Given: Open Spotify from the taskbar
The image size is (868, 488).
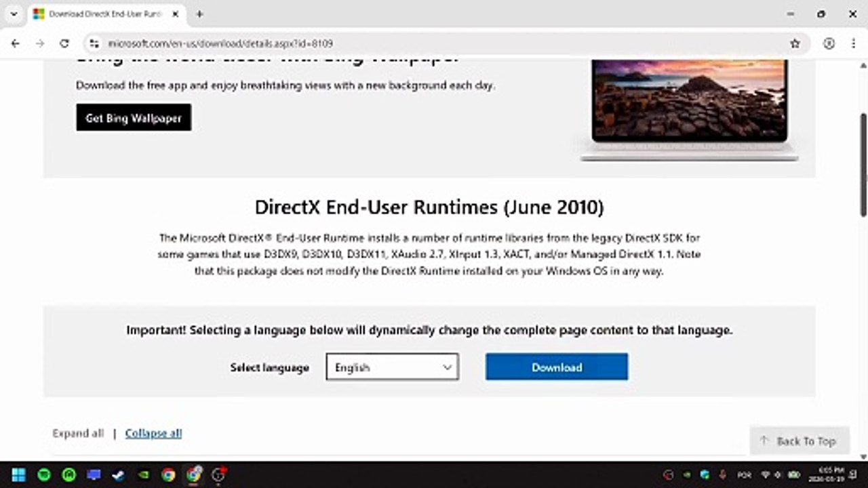Looking at the screenshot, I should (x=44, y=474).
